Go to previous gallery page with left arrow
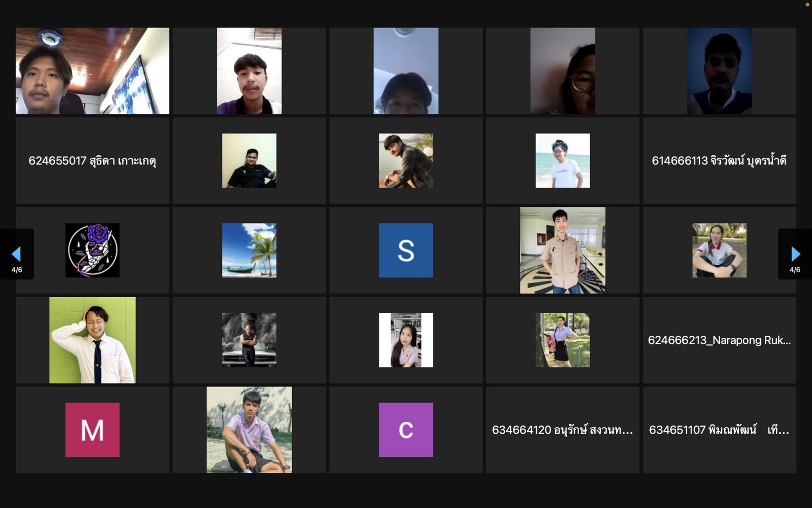Viewport: 812px width, 508px height. tap(17, 254)
